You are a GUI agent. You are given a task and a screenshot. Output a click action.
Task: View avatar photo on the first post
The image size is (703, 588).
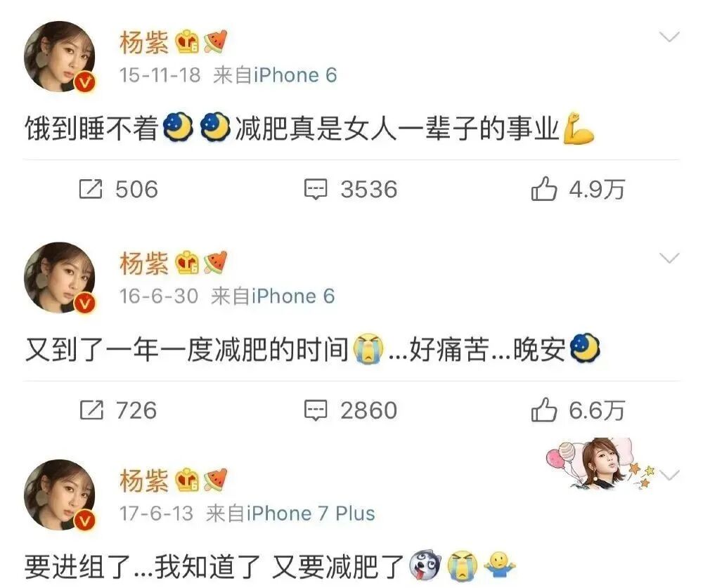[x=60, y=56]
